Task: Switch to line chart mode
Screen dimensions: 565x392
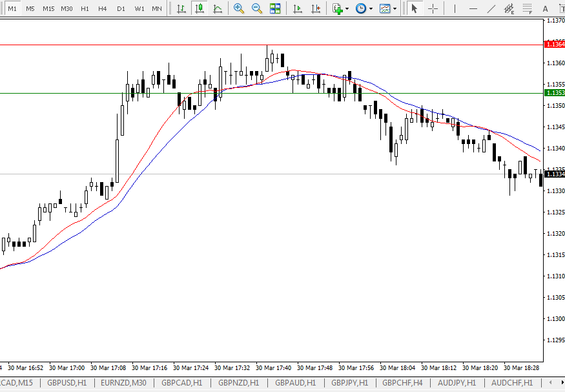Action: [218, 8]
